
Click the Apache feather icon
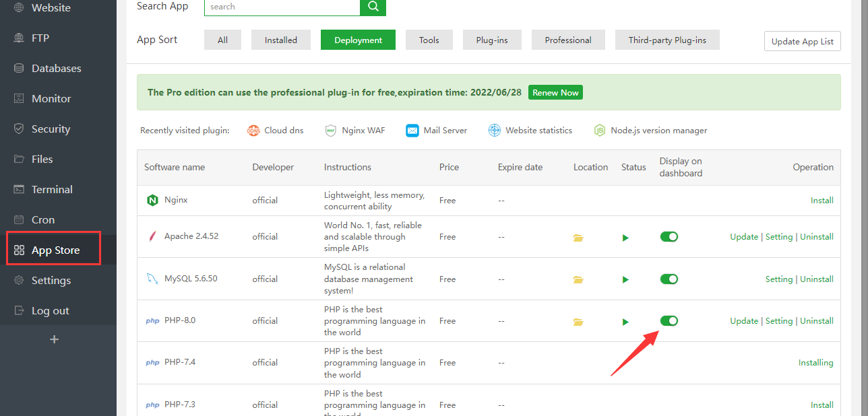[x=152, y=236]
